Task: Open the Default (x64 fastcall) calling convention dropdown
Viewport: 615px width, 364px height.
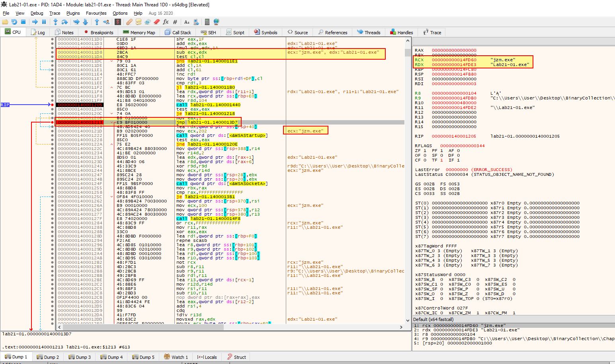Action: [x=513, y=319]
